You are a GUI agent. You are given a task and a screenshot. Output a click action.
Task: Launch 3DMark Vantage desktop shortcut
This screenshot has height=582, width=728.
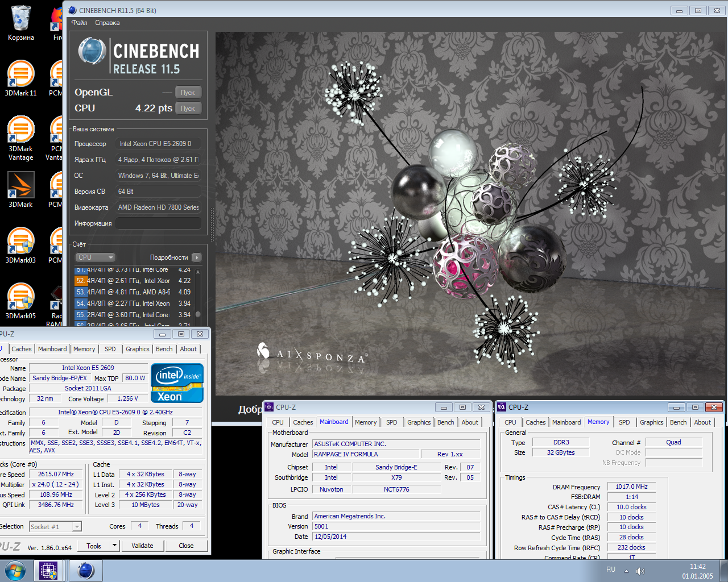tap(20, 138)
